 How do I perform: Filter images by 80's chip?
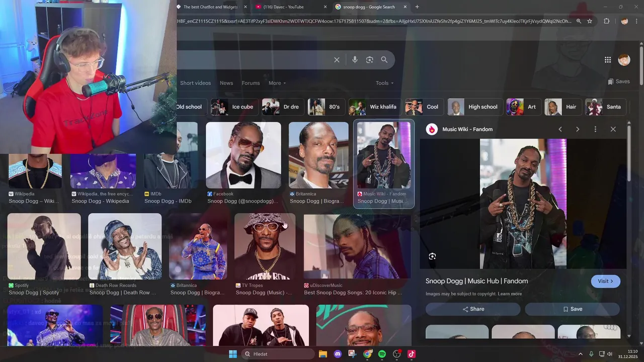[327, 107]
